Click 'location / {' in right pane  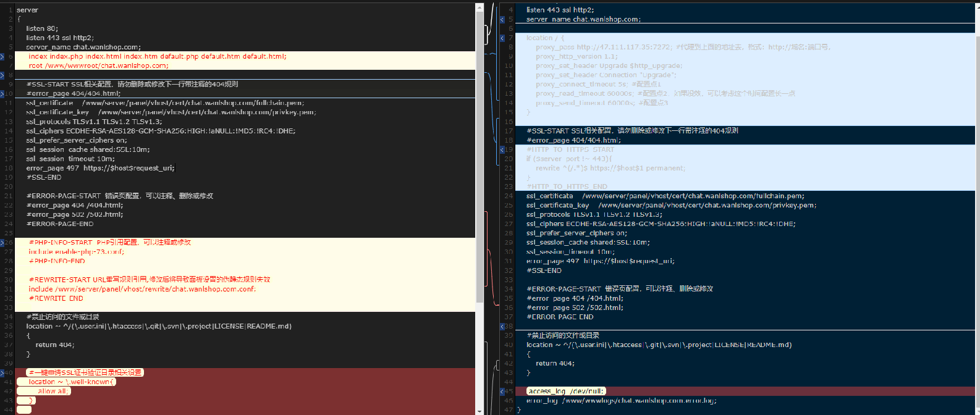[545, 38]
